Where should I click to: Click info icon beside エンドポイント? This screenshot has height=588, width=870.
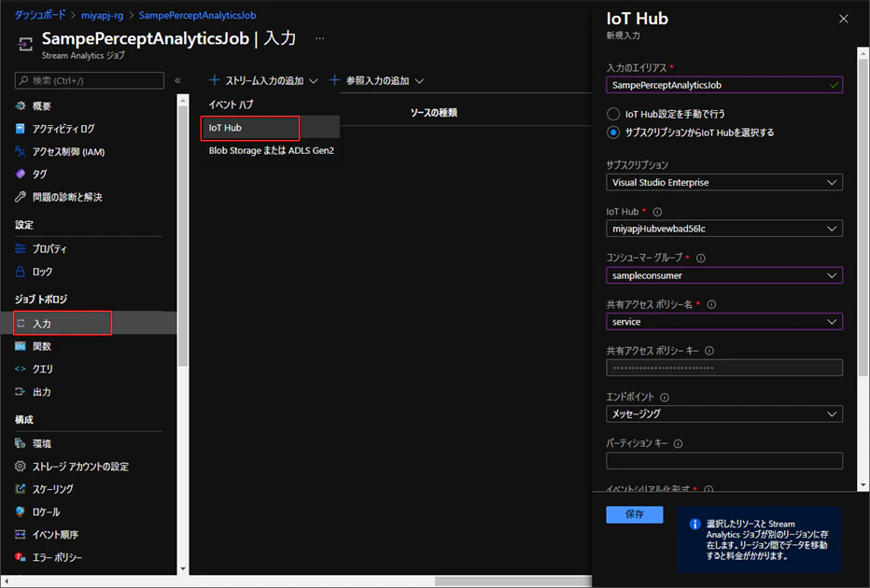coord(665,398)
